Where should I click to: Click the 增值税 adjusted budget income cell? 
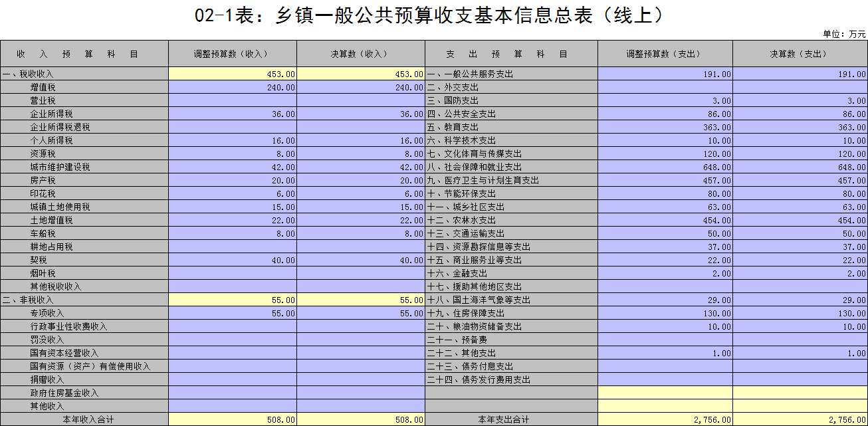coord(232,87)
